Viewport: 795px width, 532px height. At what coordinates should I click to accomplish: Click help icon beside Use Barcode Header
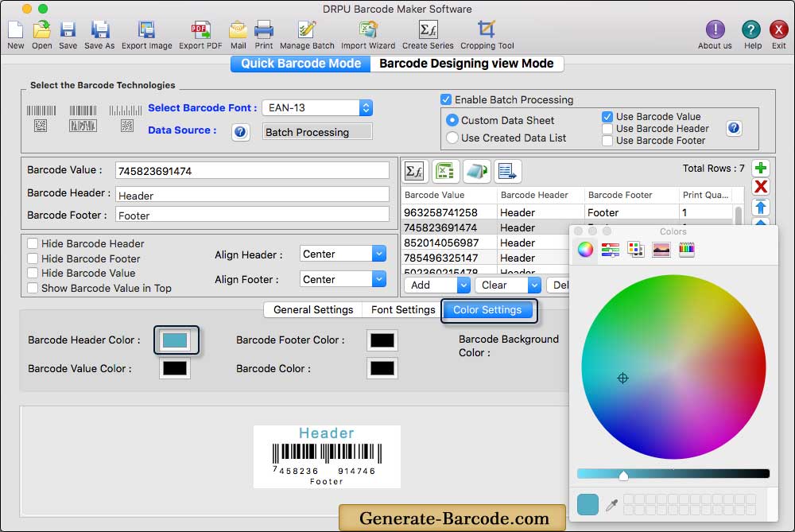(x=733, y=128)
